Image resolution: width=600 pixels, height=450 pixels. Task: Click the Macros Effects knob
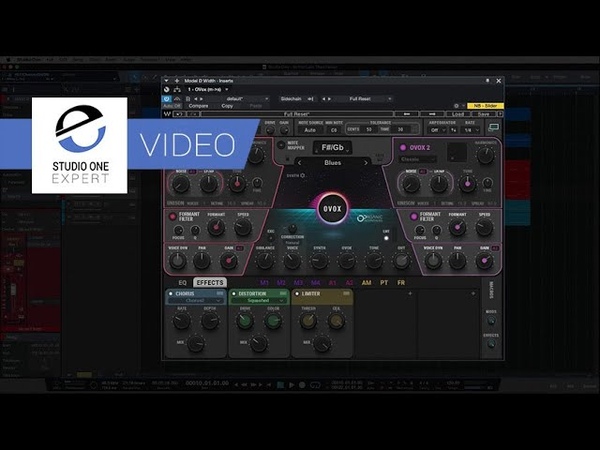(x=491, y=344)
